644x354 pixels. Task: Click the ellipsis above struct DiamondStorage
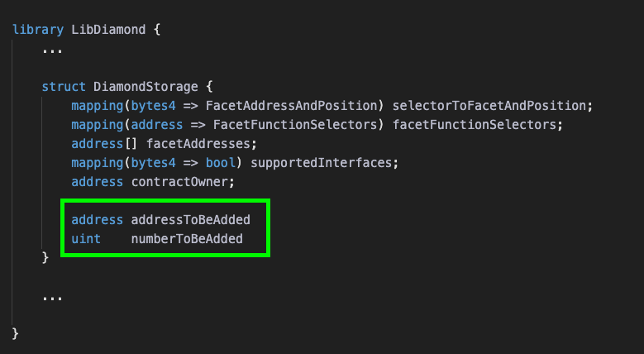pyautogui.click(x=52, y=51)
